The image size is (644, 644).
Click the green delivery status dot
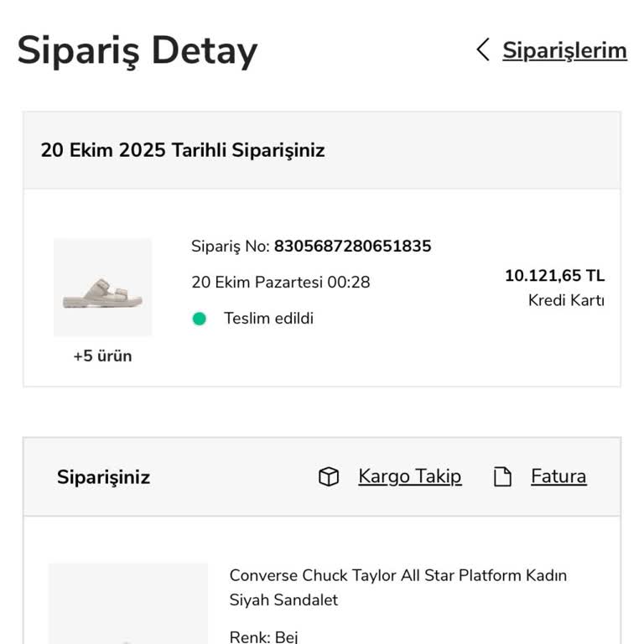coord(199,319)
